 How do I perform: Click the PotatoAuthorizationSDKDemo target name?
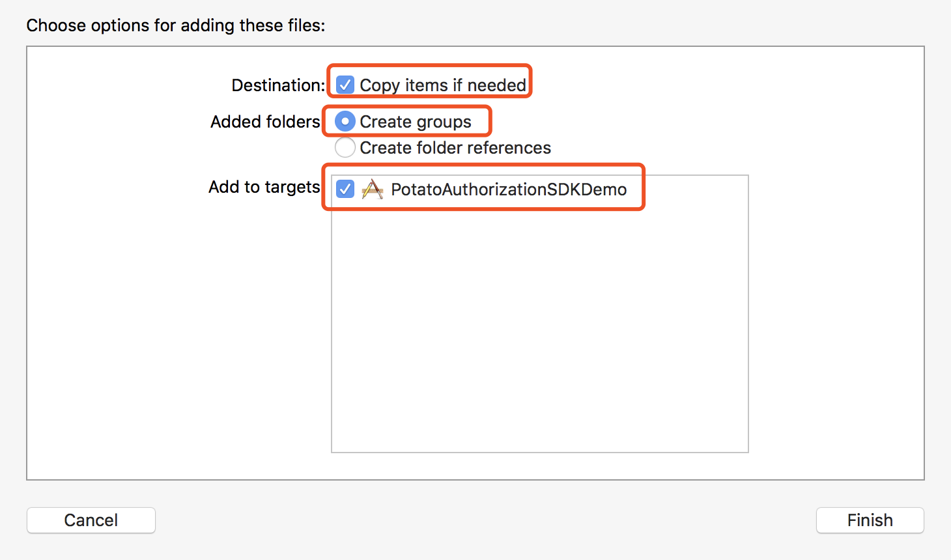click(509, 189)
